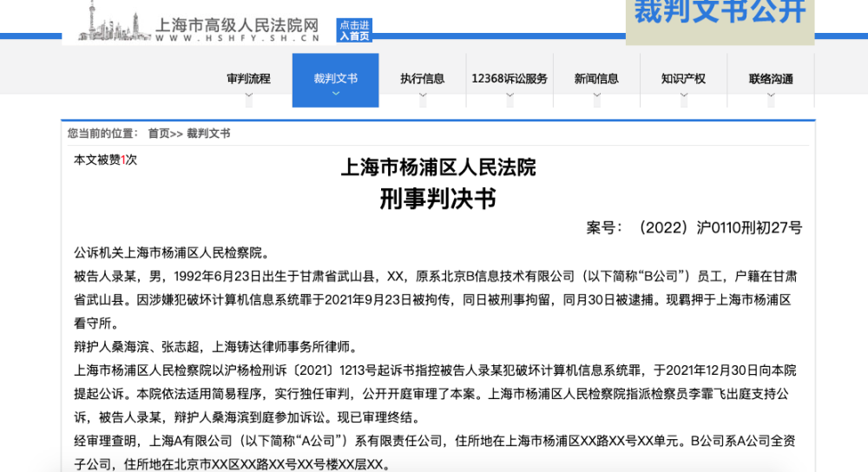Click the line 公诉机关上海市杨浦区人民检察院
Viewport: 868px width, 472px height.
[173, 252]
